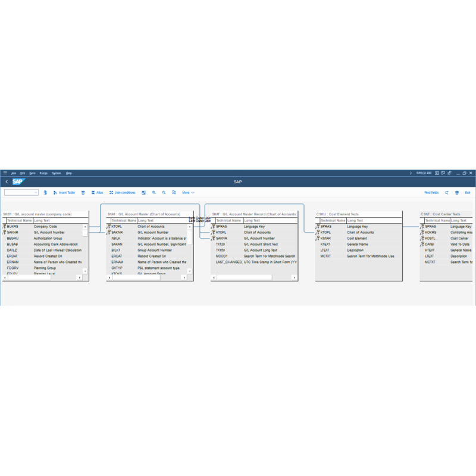Image resolution: width=476 pixels, height=476 pixels.
Task: Click the back arrow beside the SAP logo
Action: click(x=7, y=181)
